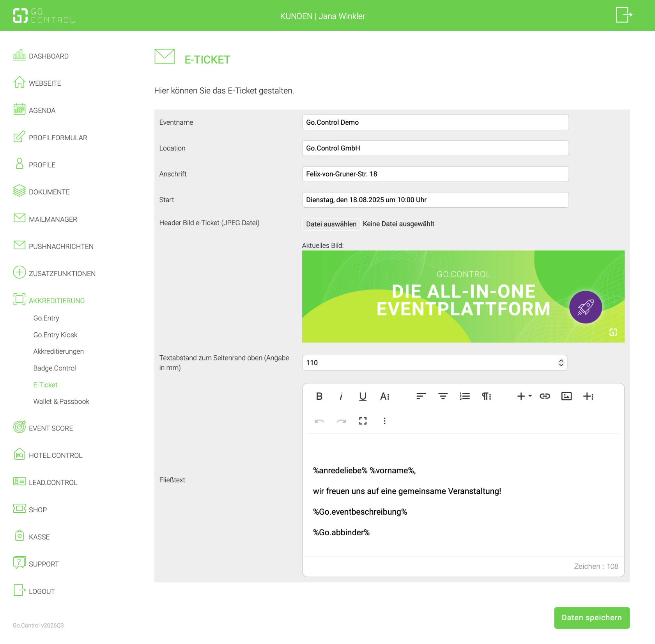This screenshot has width=655, height=644.
Task: Open the Event Score menu item
Action: [51, 428]
